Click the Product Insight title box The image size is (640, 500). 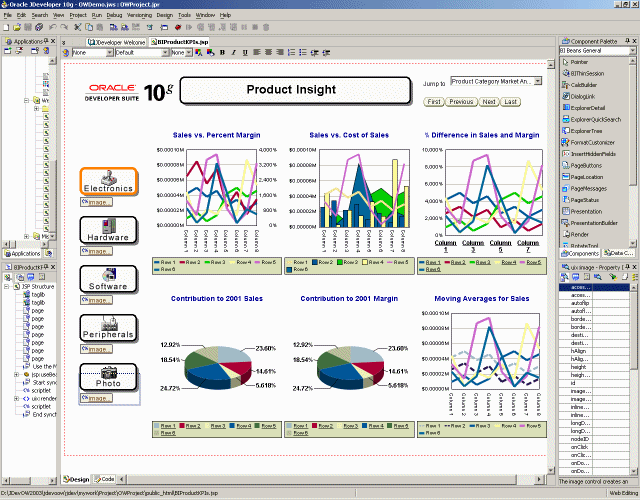[296, 90]
